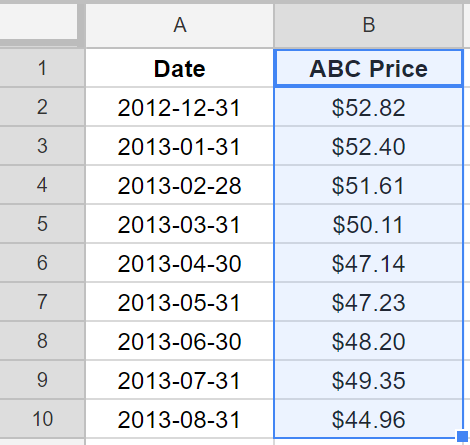Image resolution: width=470 pixels, height=445 pixels.
Task: Select cell with date 2013-04-30
Action: pyautogui.click(x=180, y=263)
